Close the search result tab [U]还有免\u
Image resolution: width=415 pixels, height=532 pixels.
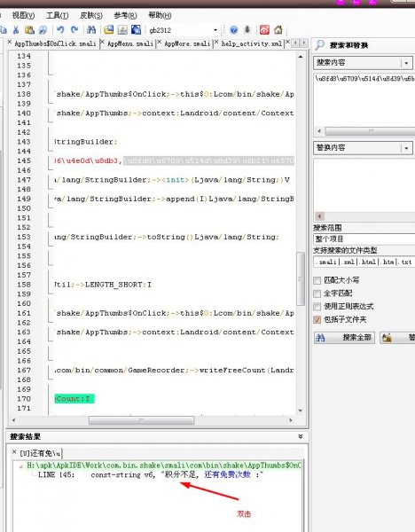(x=14, y=451)
